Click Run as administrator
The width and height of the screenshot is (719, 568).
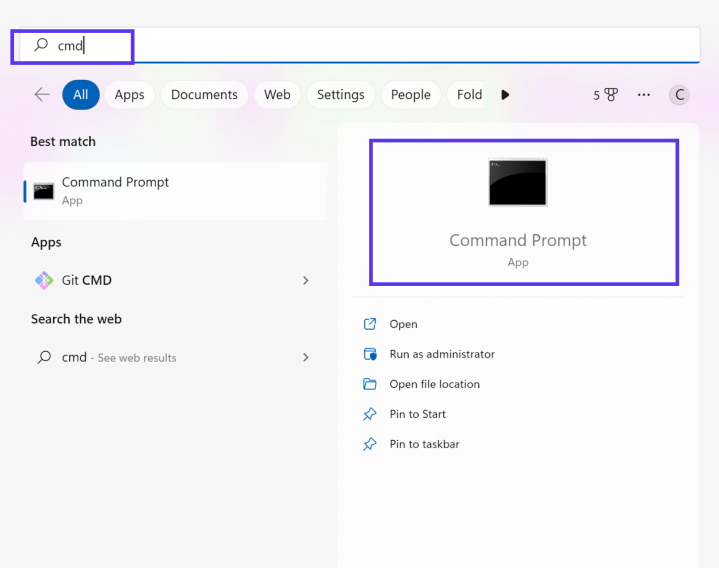coord(442,354)
